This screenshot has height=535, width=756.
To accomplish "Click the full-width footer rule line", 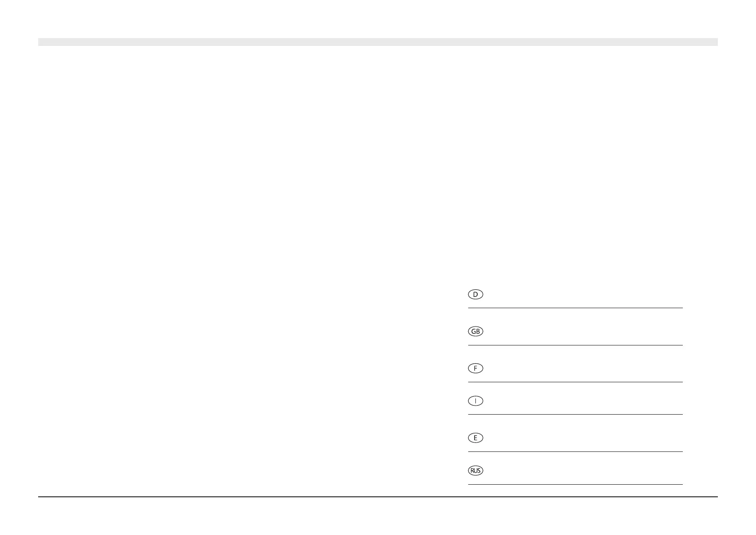I will 378,497.
